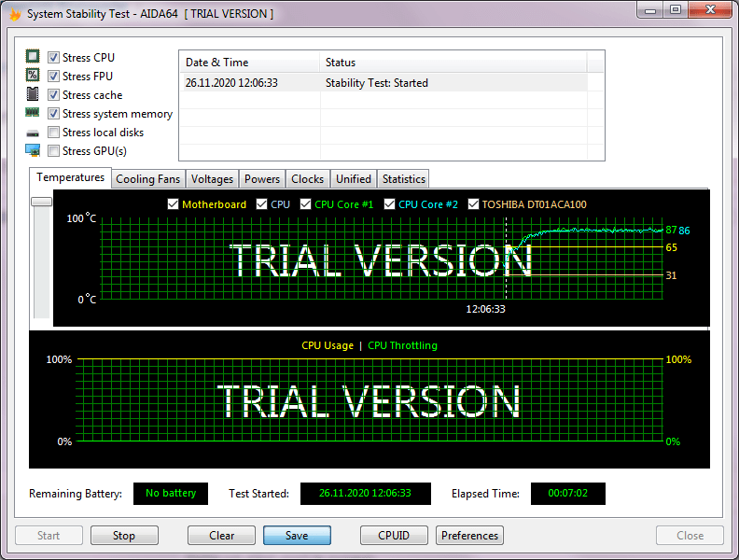Hide the CPU Core #2 graph line
Screen dimensions: 739x560
(389, 204)
